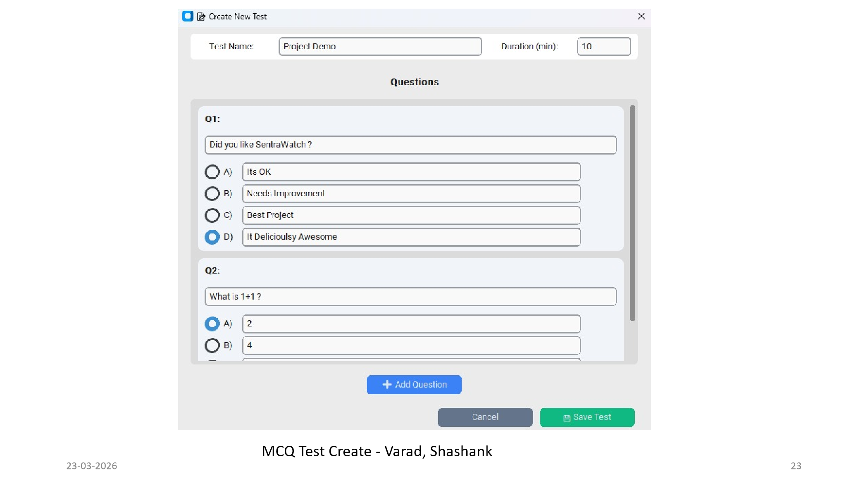Viewport: 868px width, 488px height.
Task: Click the save icon inside Save Test button
Action: click(x=566, y=417)
